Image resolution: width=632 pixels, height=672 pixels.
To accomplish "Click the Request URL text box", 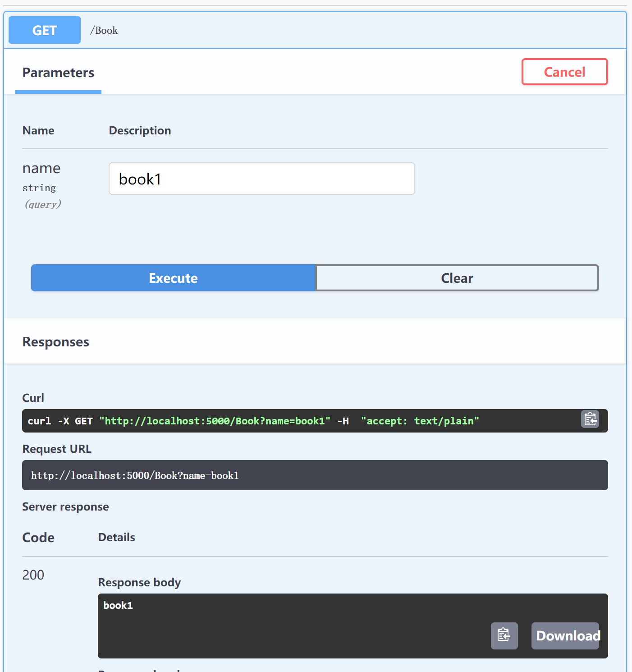I will click(x=315, y=475).
